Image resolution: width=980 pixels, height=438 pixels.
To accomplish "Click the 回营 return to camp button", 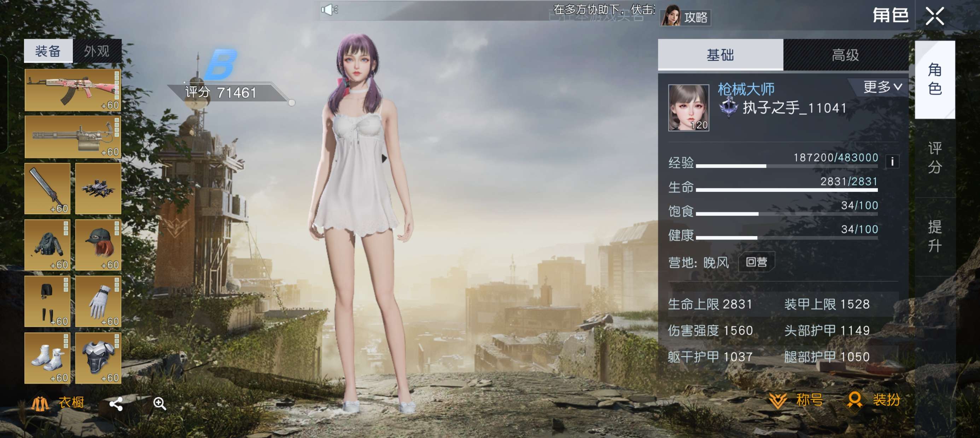I will coord(756,262).
